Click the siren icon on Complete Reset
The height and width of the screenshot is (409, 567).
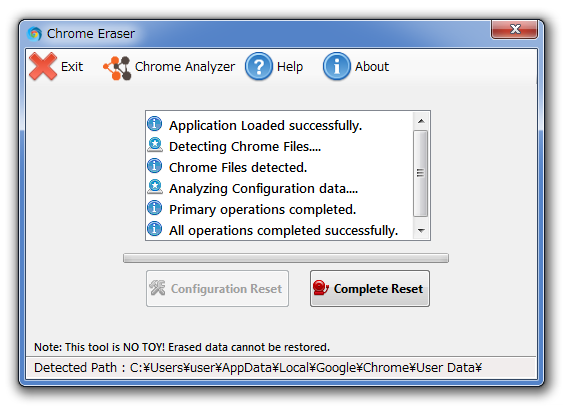click(321, 288)
